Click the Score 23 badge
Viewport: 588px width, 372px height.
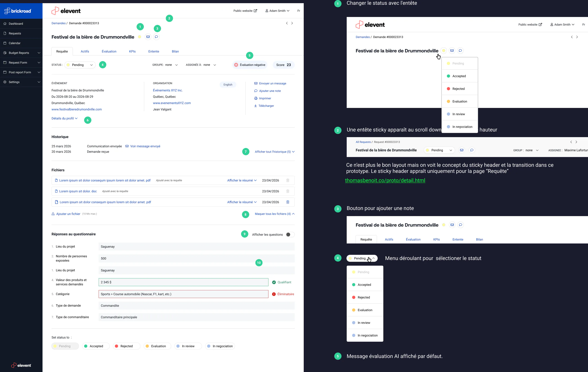(284, 65)
